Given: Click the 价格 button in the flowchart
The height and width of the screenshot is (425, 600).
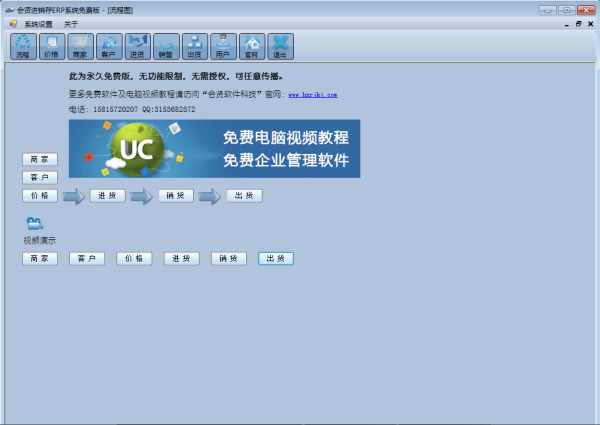Looking at the screenshot, I should click(40, 195).
